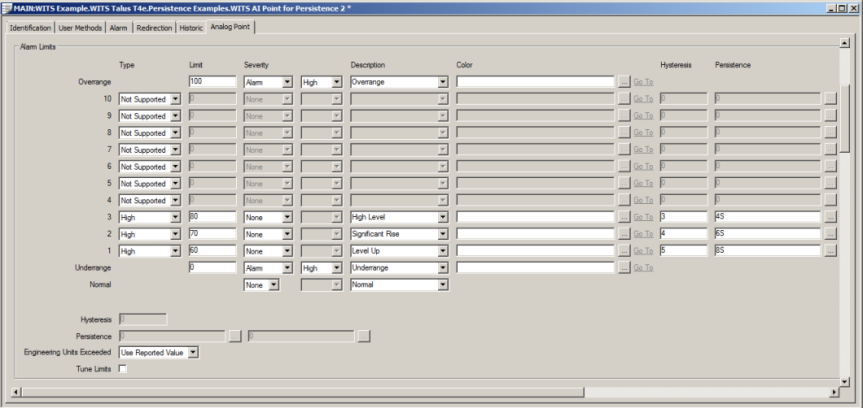Screen dimensions: 863x408
Task: Open the Overrange severity Alarm dropdown
Action: click(x=287, y=83)
